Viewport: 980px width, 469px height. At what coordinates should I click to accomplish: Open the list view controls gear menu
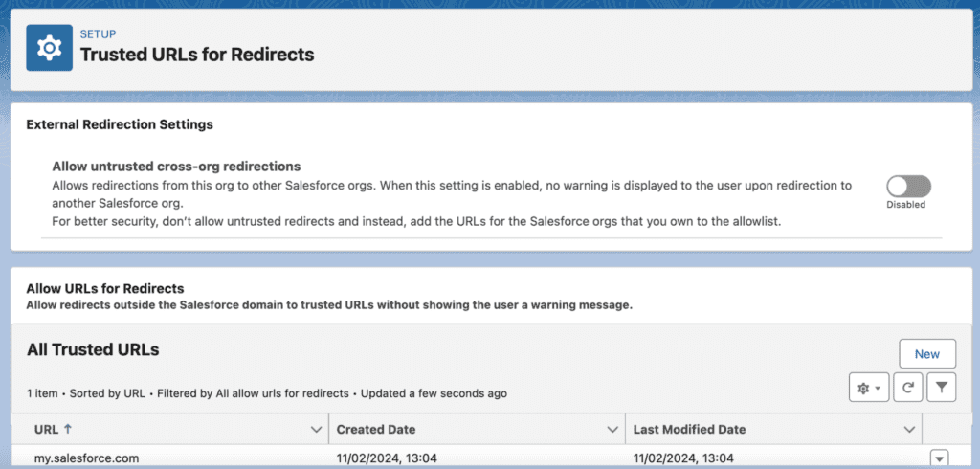click(868, 388)
